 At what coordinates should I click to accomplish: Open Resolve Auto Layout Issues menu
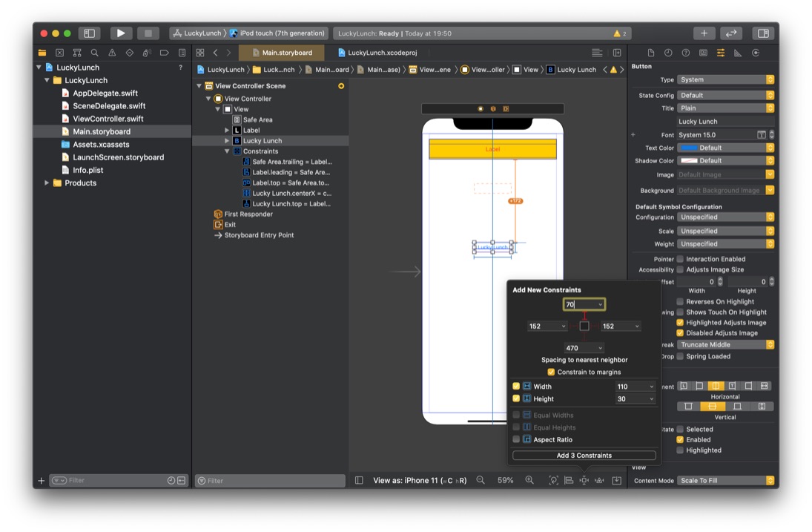pyautogui.click(x=600, y=480)
